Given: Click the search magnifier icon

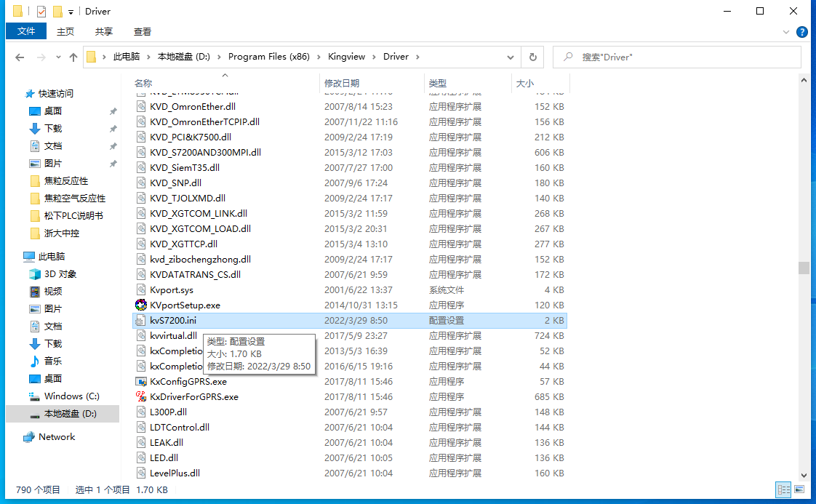Looking at the screenshot, I should [568, 57].
